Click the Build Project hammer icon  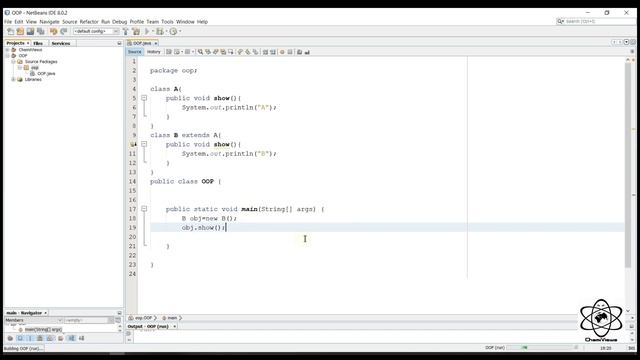point(126,31)
